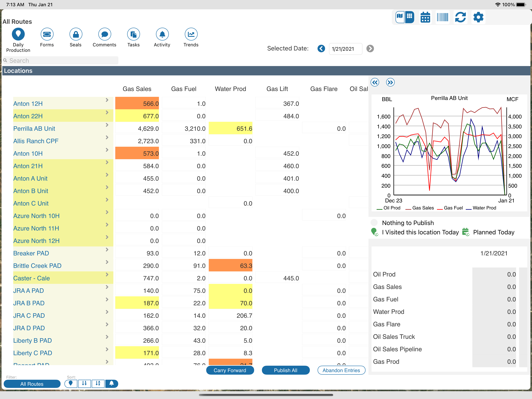Click the Carry Forward button

pyautogui.click(x=230, y=370)
